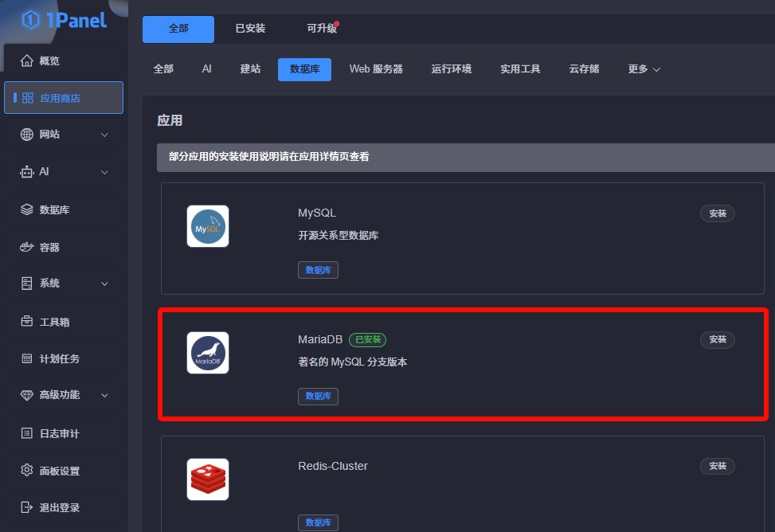Expand the 高级功能 submenu chevron

[x=104, y=396]
